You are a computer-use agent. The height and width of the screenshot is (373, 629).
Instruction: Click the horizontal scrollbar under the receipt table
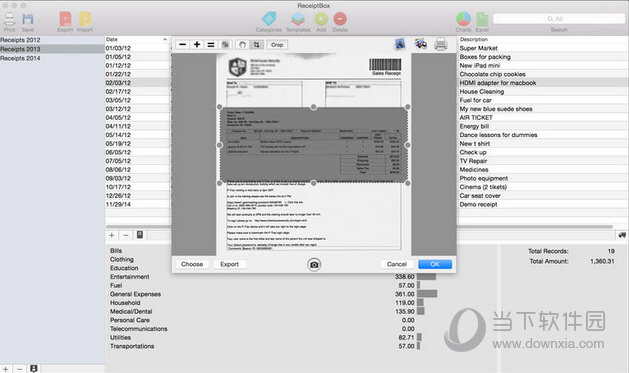click(359, 227)
